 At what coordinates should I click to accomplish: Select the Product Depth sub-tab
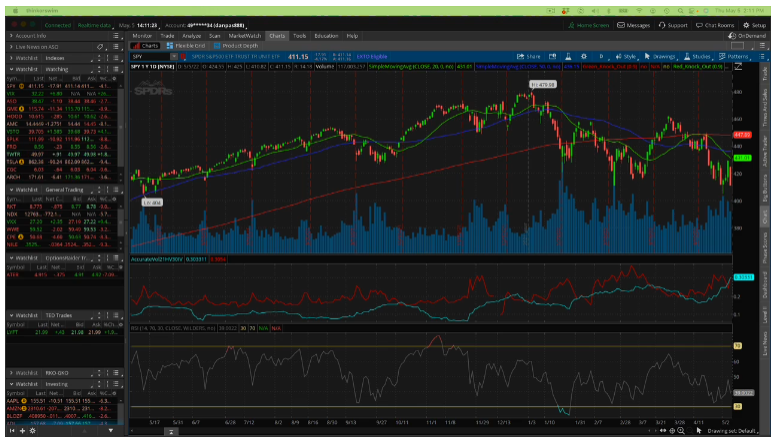(x=236, y=46)
